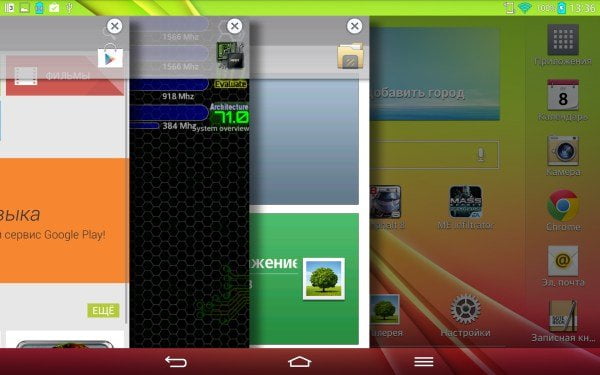Tap the USB connection status icon

click(x=68, y=8)
